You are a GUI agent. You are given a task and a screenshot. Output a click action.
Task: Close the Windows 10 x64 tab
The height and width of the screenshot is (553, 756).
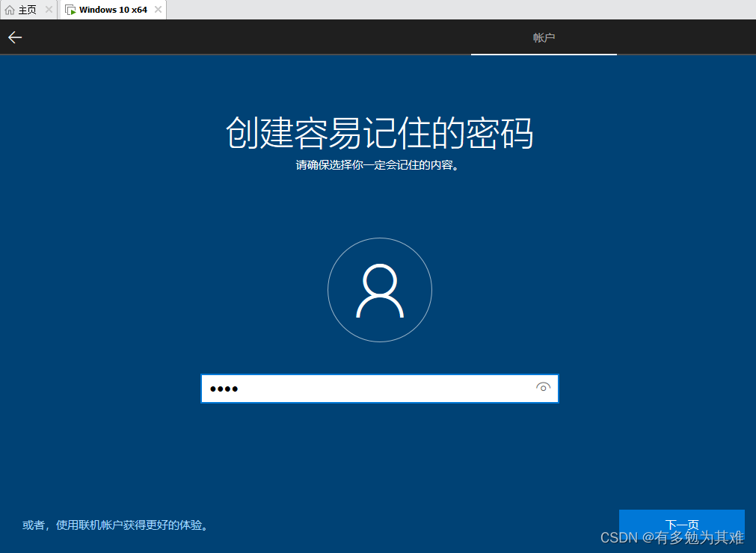pyautogui.click(x=158, y=10)
